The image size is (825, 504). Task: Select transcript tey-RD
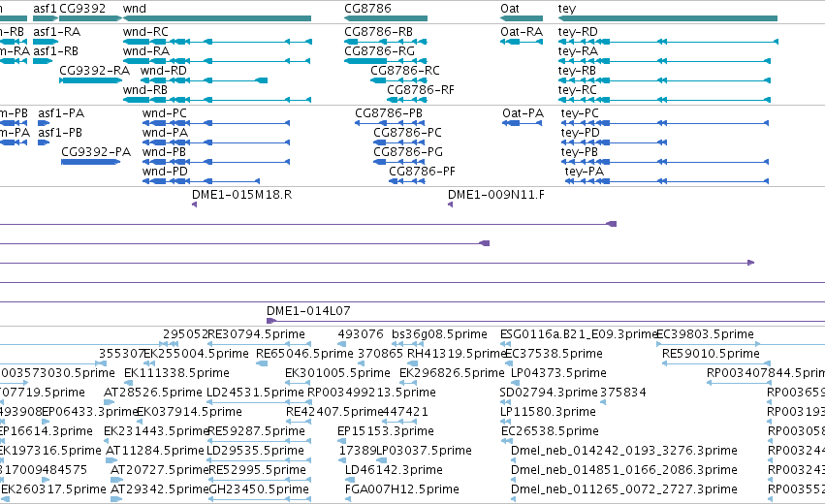tap(578, 32)
